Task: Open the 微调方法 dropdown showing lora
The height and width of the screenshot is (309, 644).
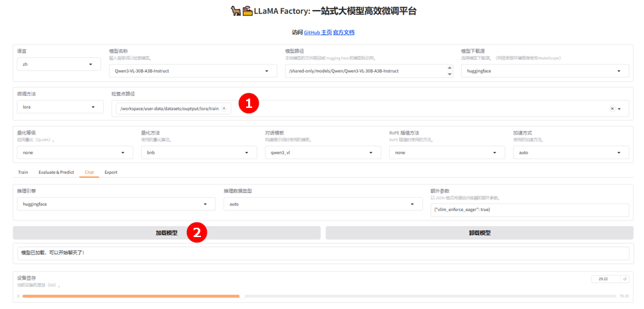Action: tap(60, 107)
